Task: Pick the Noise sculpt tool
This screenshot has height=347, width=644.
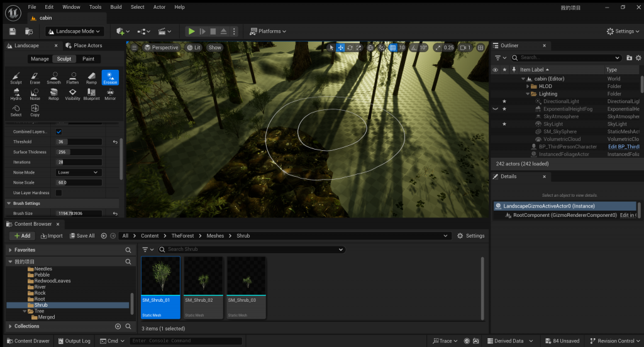Action: coord(35,94)
